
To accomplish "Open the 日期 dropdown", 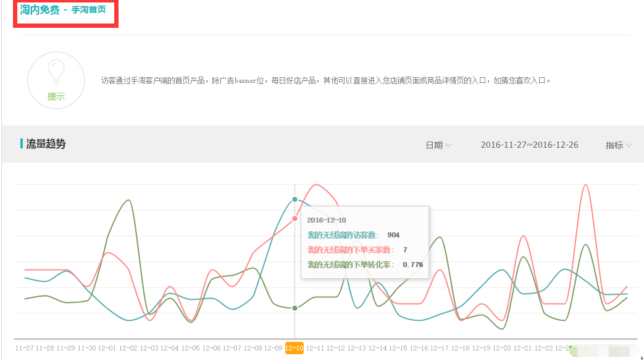I will pyautogui.click(x=438, y=145).
